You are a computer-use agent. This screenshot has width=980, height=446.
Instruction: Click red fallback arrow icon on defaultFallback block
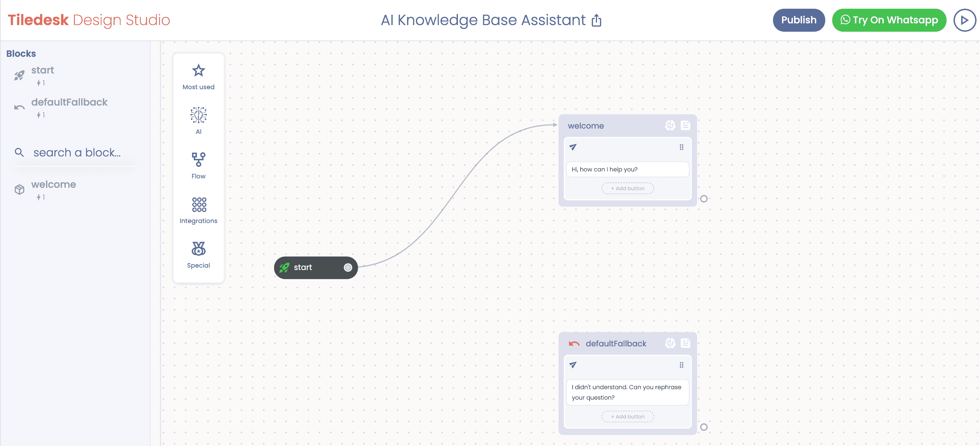(574, 344)
